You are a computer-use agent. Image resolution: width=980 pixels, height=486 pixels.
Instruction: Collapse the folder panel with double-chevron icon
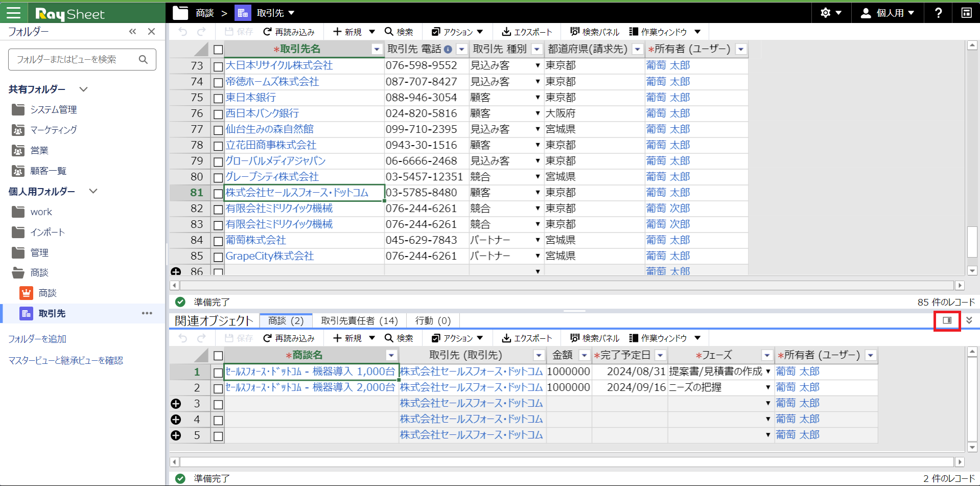pos(133,32)
